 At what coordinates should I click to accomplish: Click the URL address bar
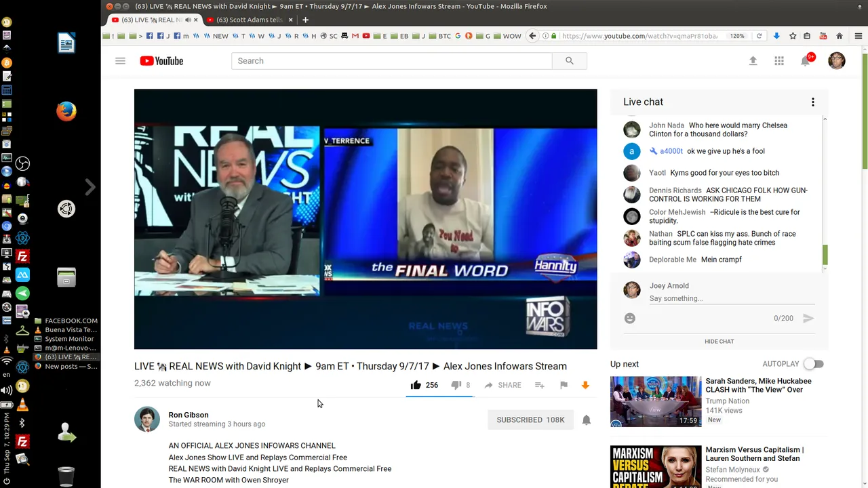coord(639,36)
